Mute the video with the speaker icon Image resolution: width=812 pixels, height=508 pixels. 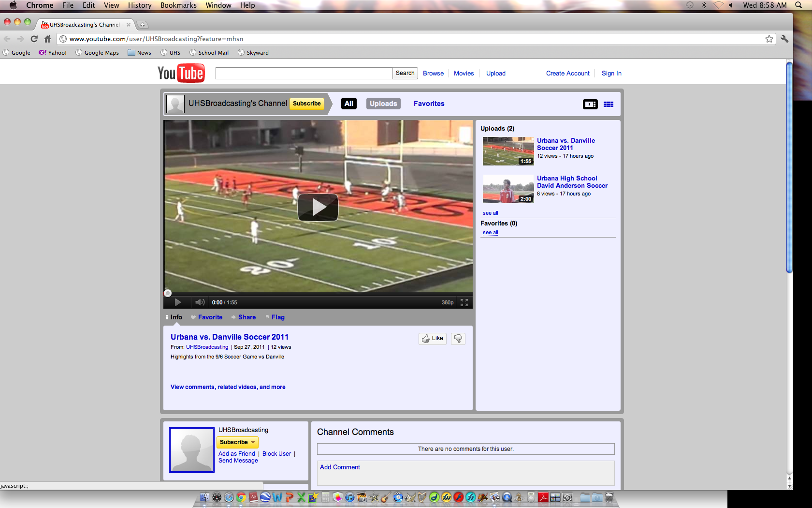[200, 302]
